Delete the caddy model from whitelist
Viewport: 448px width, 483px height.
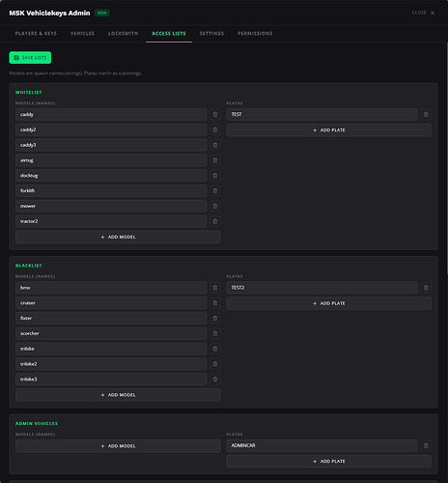coord(215,115)
